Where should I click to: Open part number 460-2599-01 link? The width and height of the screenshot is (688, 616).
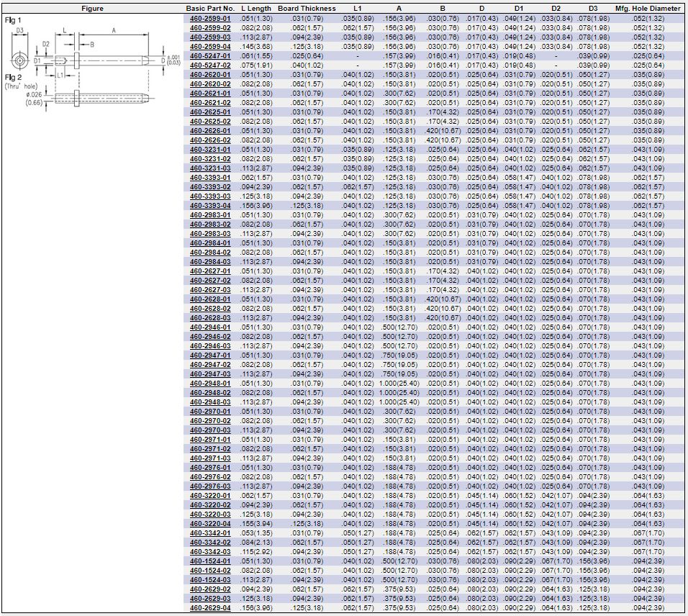coord(210,19)
